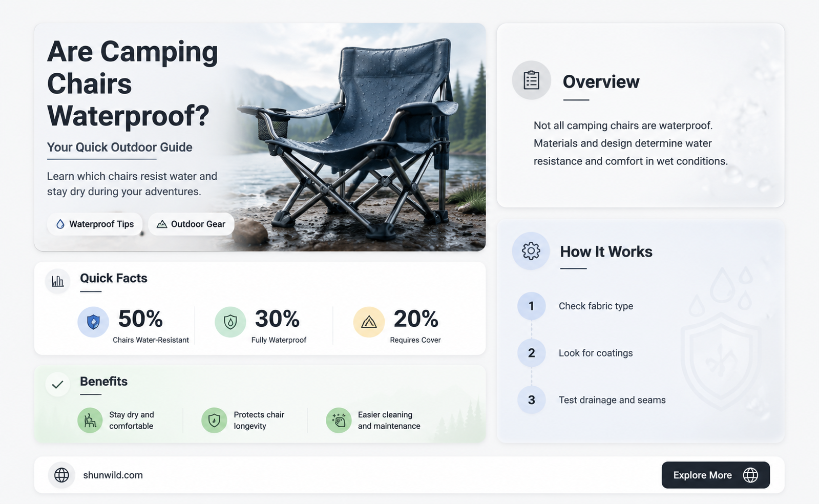The width and height of the screenshot is (819, 504).
Task: Click the bar chart Quick Facts icon
Action: click(58, 281)
